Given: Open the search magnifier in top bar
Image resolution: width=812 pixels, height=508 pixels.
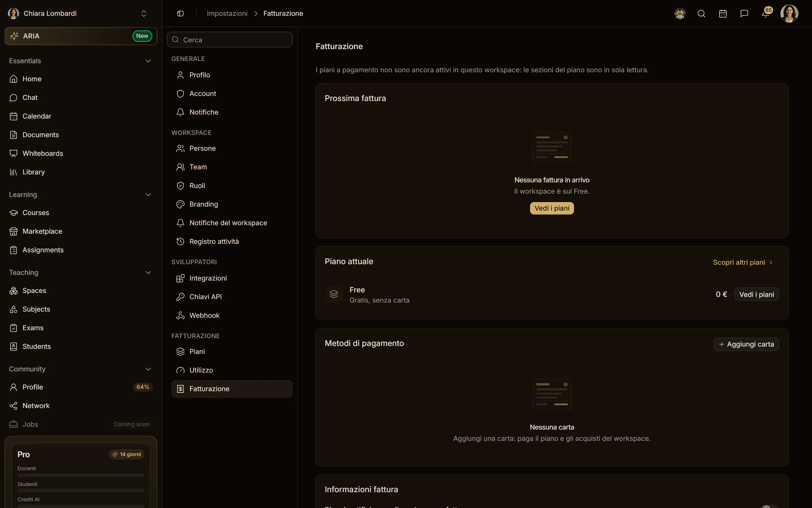Looking at the screenshot, I should [701, 14].
